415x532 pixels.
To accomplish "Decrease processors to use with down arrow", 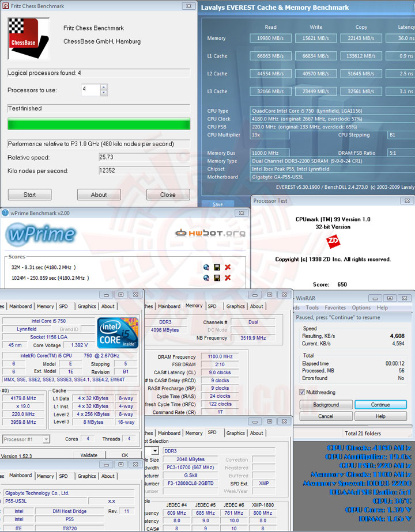I will click(x=104, y=93).
